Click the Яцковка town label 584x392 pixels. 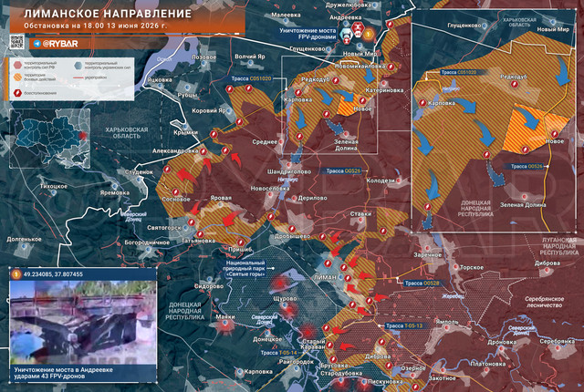[160, 79]
